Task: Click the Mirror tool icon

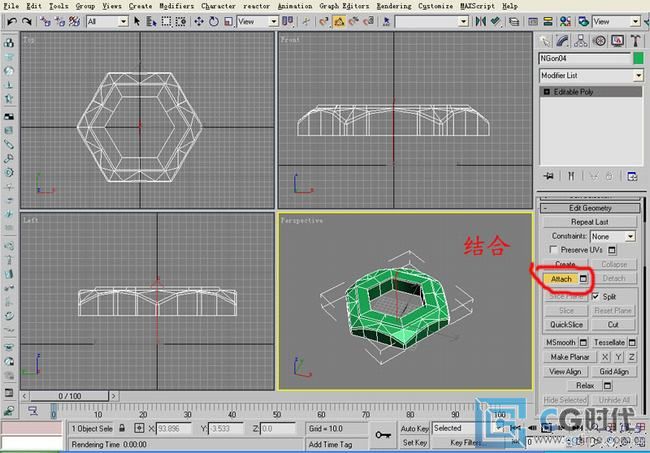Action: 480,21
